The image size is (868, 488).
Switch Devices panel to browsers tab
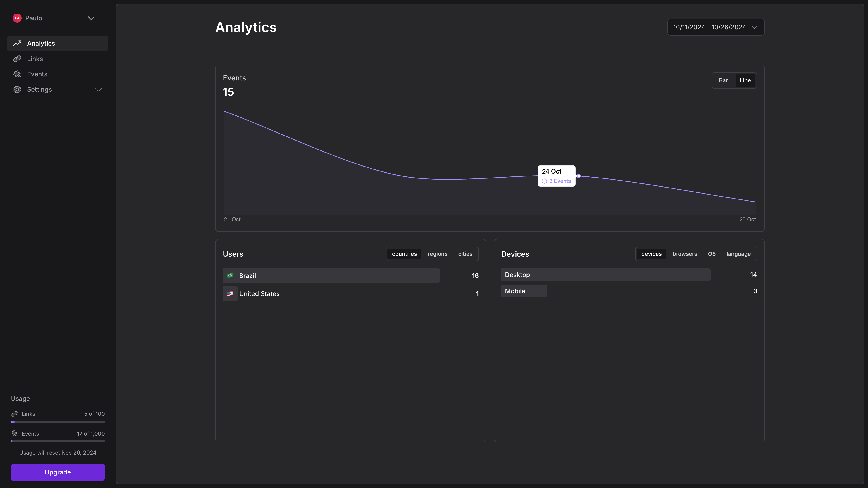pos(685,254)
